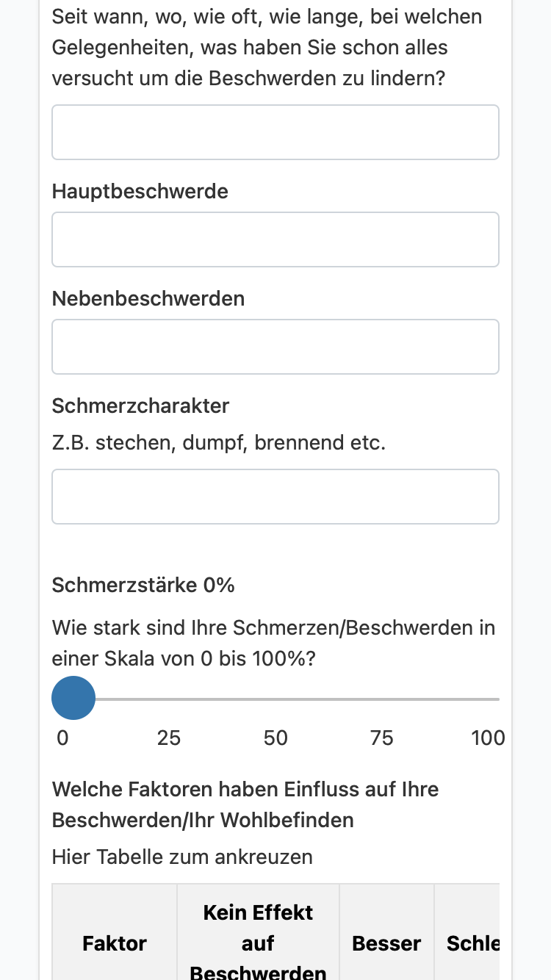551x980 pixels.
Task: Tap the 0 tick label under slider
Action: coord(62,738)
